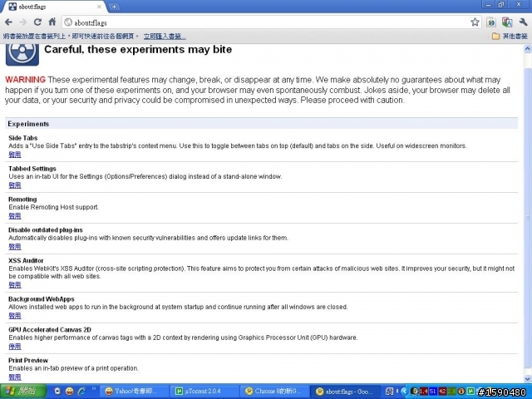This screenshot has height=399, width=532.
Task: Open the browser home page
Action: 52,22
